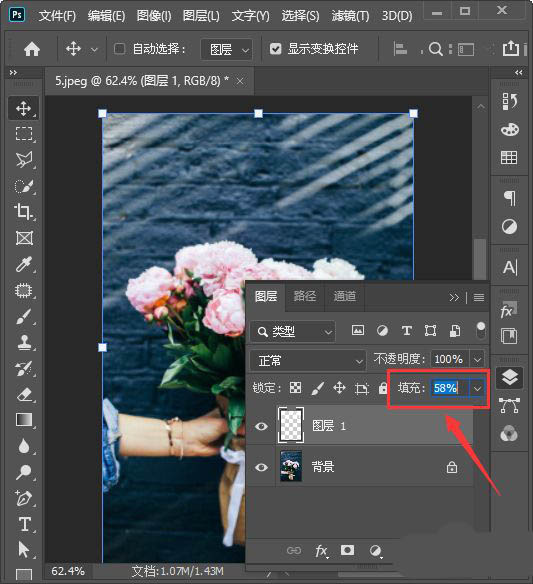Toggle lock image pixels brush icon

[x=317, y=388]
